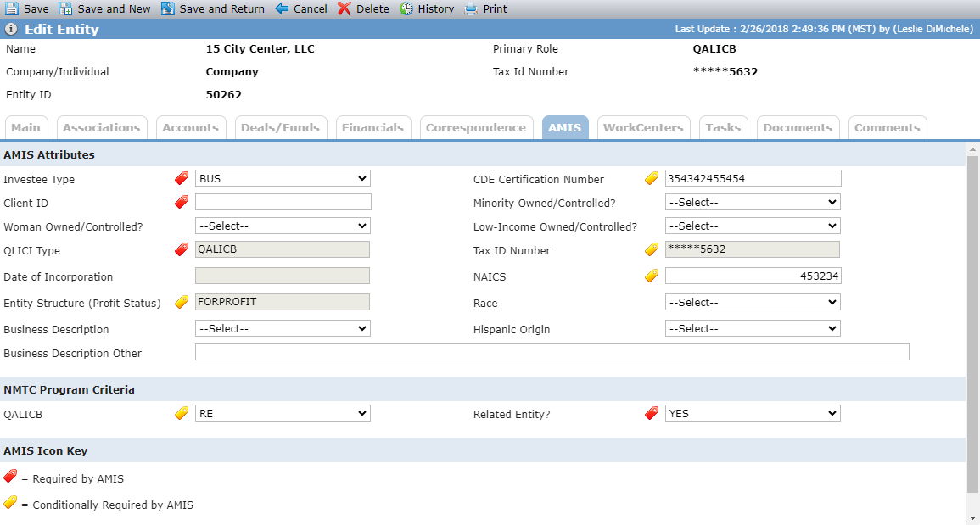Open History via the clock icon
Image resolution: width=980 pixels, height=525 pixels.
(x=406, y=8)
